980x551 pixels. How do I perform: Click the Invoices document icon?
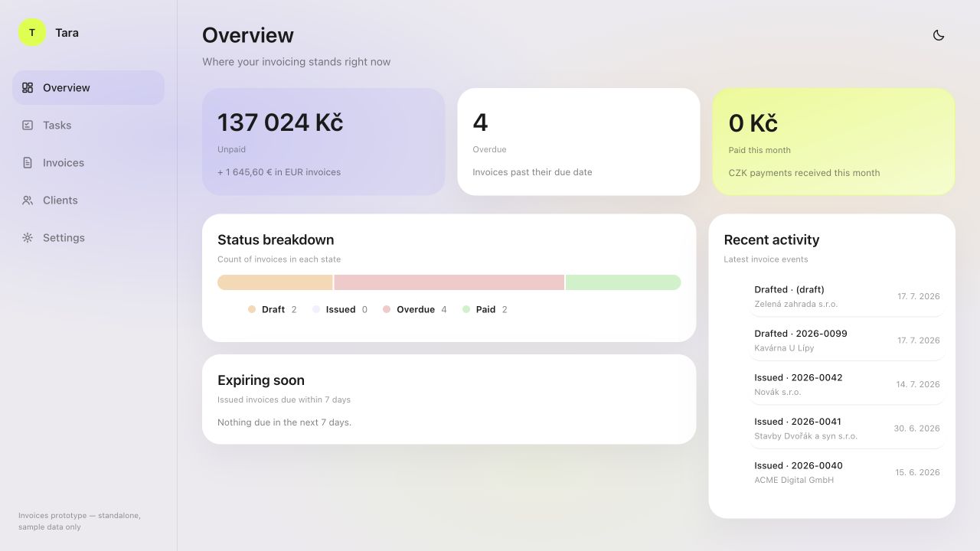pyautogui.click(x=28, y=163)
